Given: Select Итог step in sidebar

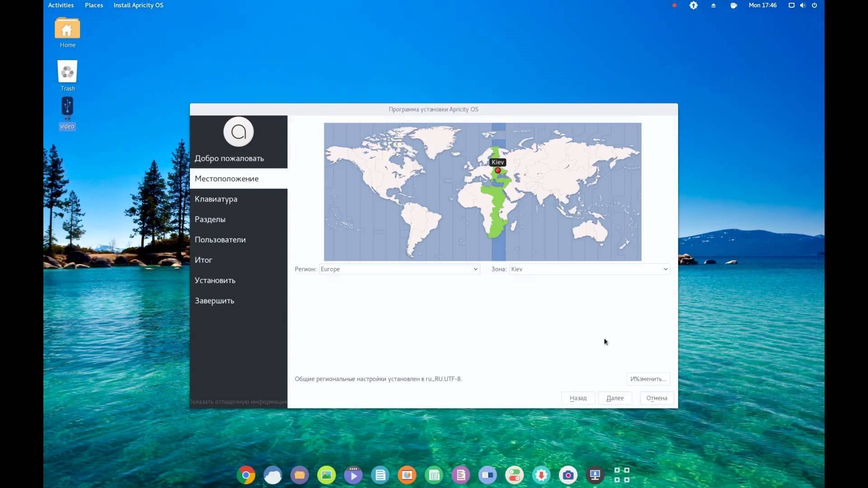Looking at the screenshot, I should (239, 260).
